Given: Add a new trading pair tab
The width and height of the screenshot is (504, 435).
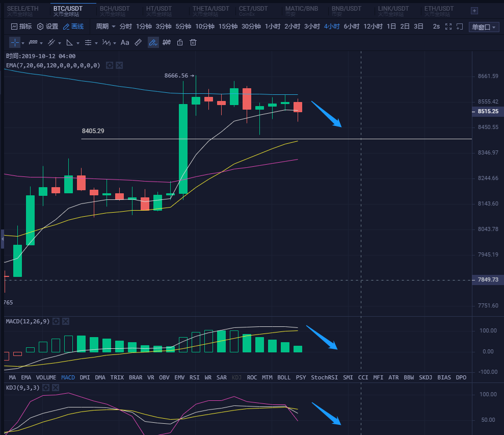Looking at the screenshot, I should [474, 11].
